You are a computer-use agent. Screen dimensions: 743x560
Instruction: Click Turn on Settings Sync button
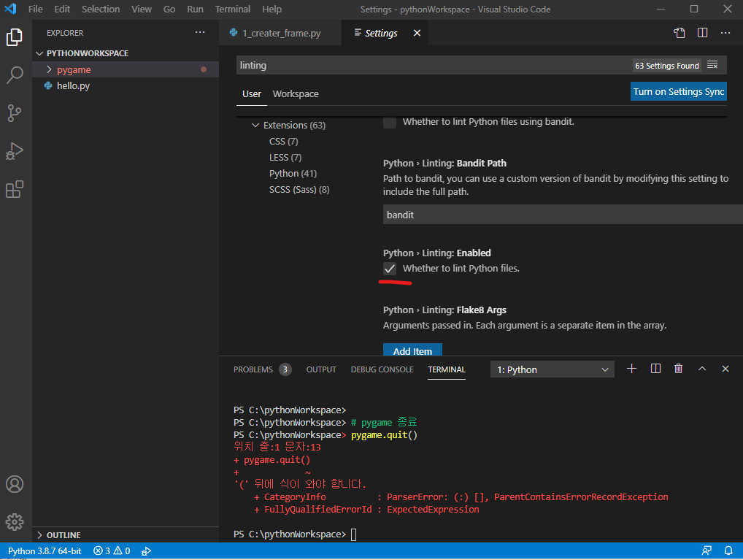[x=678, y=91]
